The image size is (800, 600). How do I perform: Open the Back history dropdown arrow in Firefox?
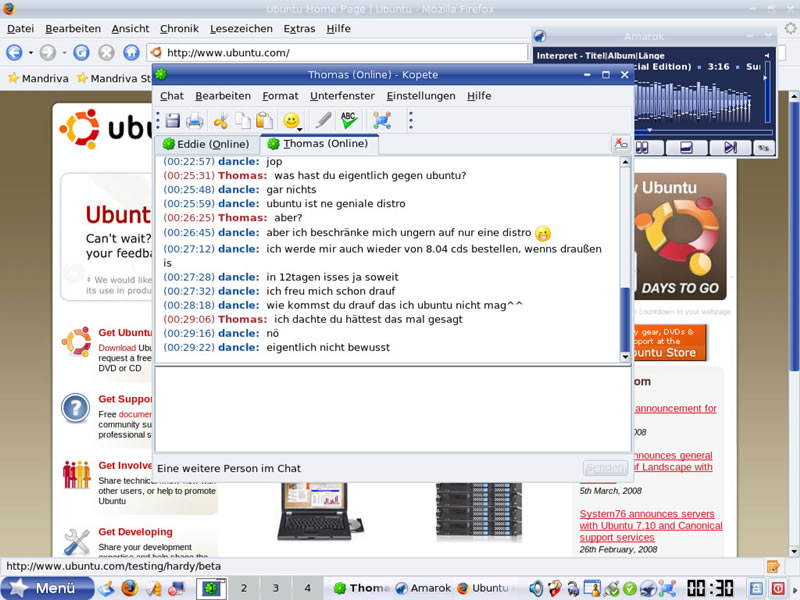pos(31,53)
